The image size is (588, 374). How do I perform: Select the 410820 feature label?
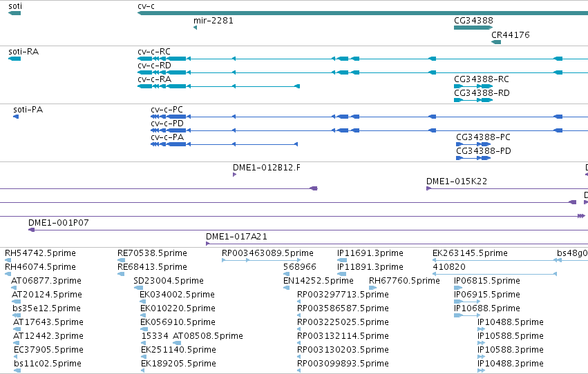click(x=449, y=267)
